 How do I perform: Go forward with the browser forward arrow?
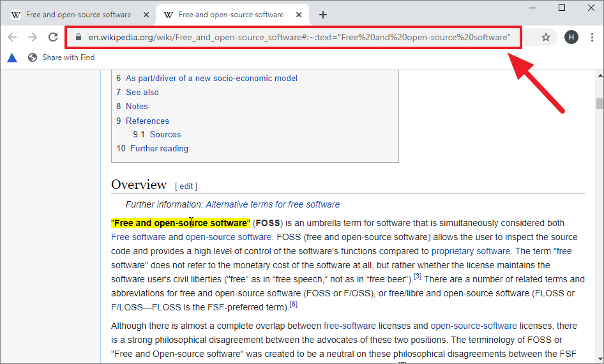[33, 37]
